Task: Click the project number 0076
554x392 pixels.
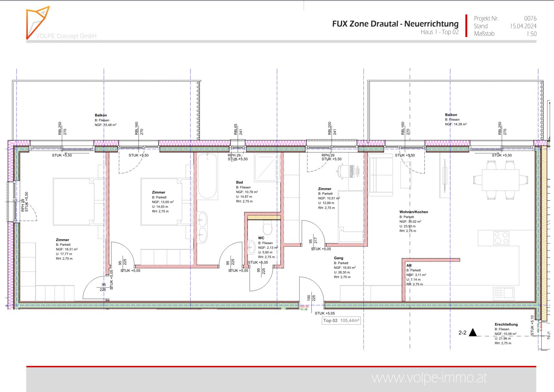Action: click(530, 18)
